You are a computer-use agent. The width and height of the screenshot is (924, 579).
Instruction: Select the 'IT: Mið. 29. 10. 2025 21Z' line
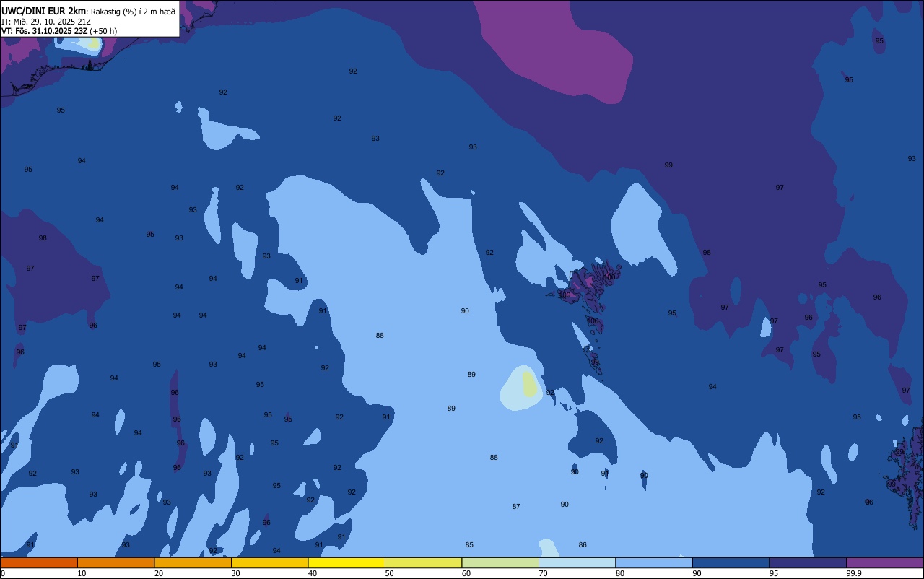46,21
